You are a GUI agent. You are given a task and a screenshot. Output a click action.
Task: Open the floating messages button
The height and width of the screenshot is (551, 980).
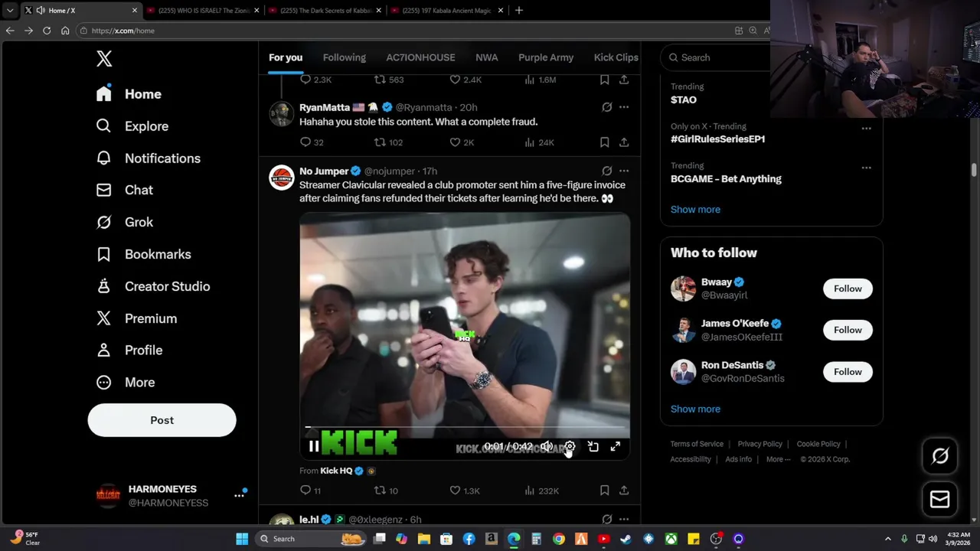pyautogui.click(x=940, y=500)
